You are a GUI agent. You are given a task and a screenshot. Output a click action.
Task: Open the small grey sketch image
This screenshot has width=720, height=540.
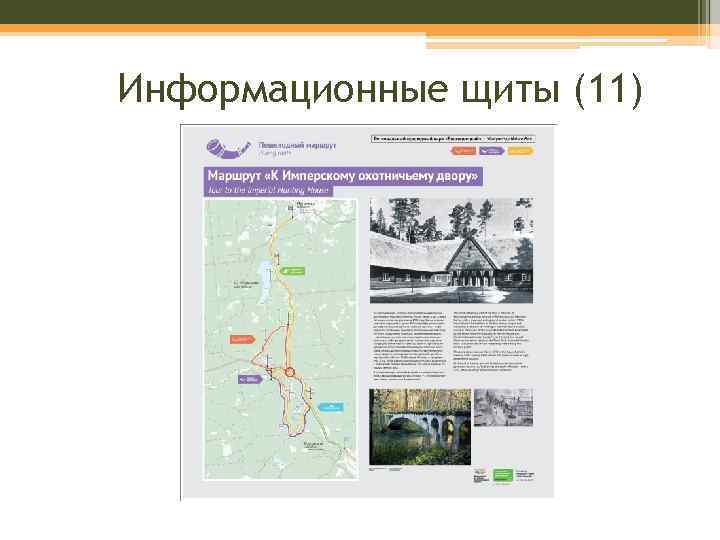point(503,407)
